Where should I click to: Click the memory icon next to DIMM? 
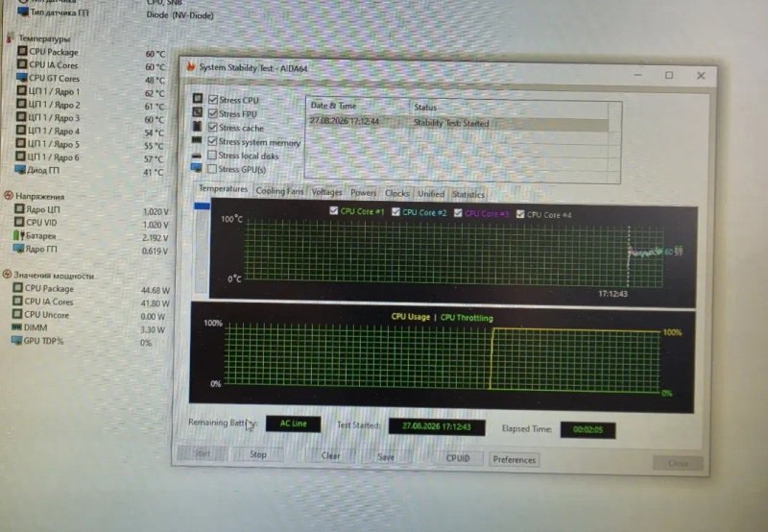pos(17,326)
